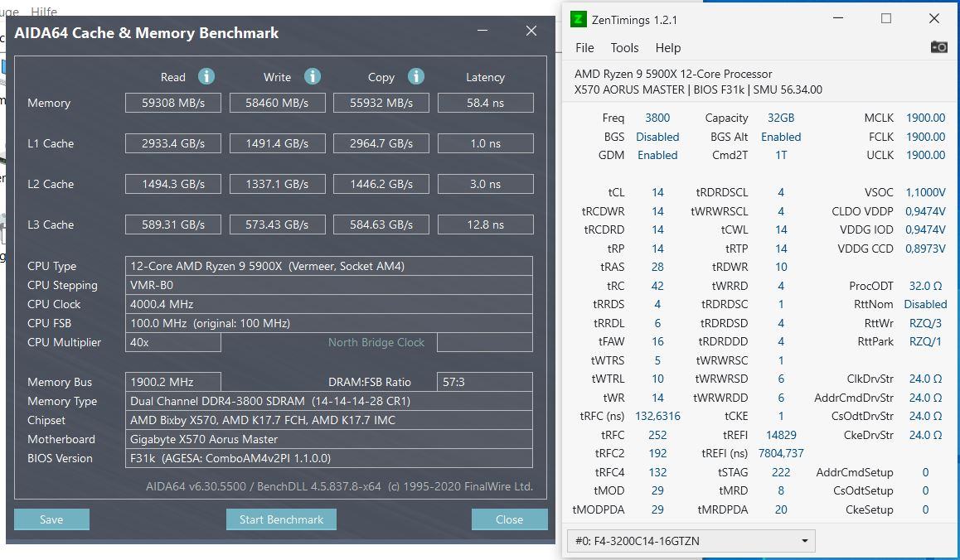Open the Tools menu in ZenTimings

pyautogui.click(x=624, y=48)
